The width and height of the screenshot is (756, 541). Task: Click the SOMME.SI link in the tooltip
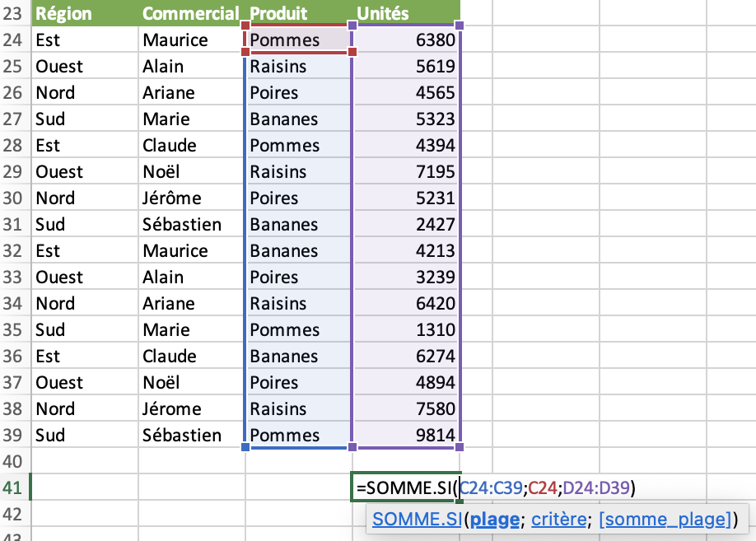(x=417, y=520)
